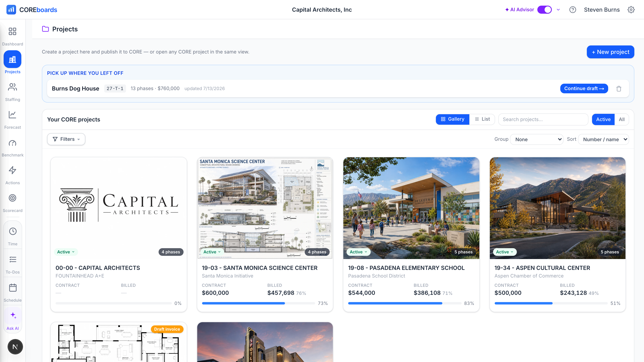Click the theater marquee sunset thumbnail
Screen dimensions: 644x362
265,342
